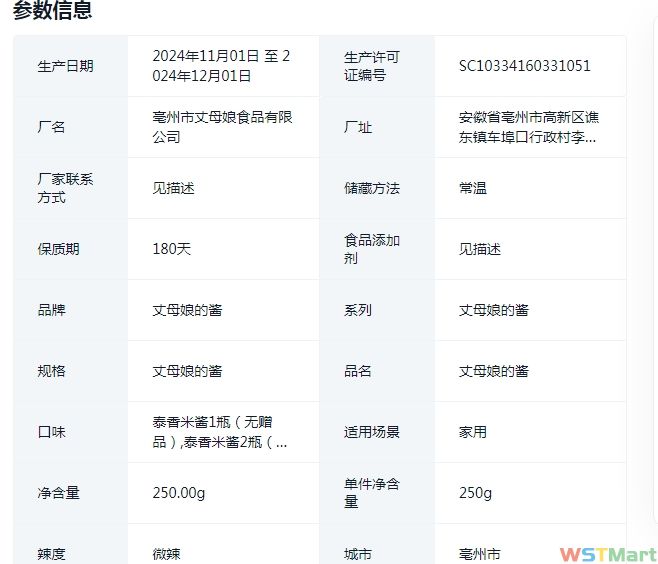Viewport: 658px width, 564px height.
Task: Click the WSTMart logo watermark
Action: pos(607,553)
